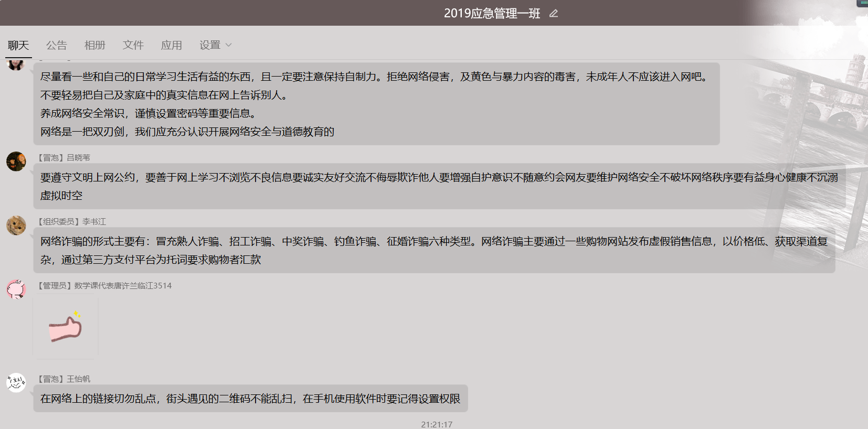Go to the 文件 tab
Screen dimensions: 868x429
[x=133, y=45]
